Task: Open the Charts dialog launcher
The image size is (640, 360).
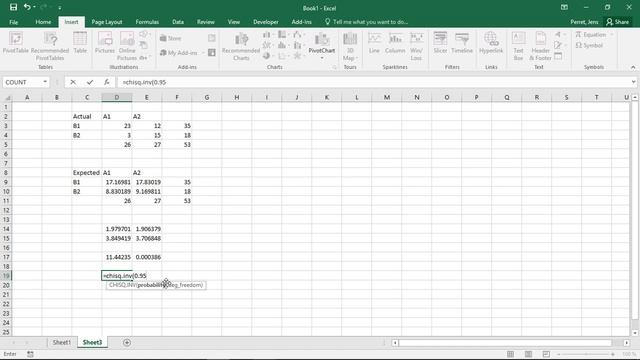Action: (x=335, y=67)
